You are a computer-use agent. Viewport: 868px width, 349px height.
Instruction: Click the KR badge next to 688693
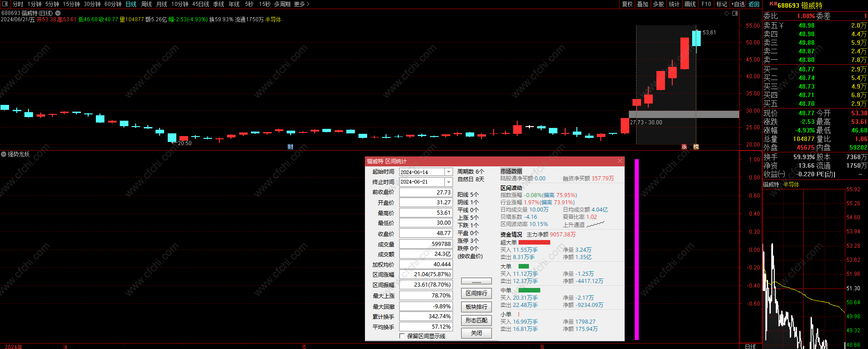[773, 4]
